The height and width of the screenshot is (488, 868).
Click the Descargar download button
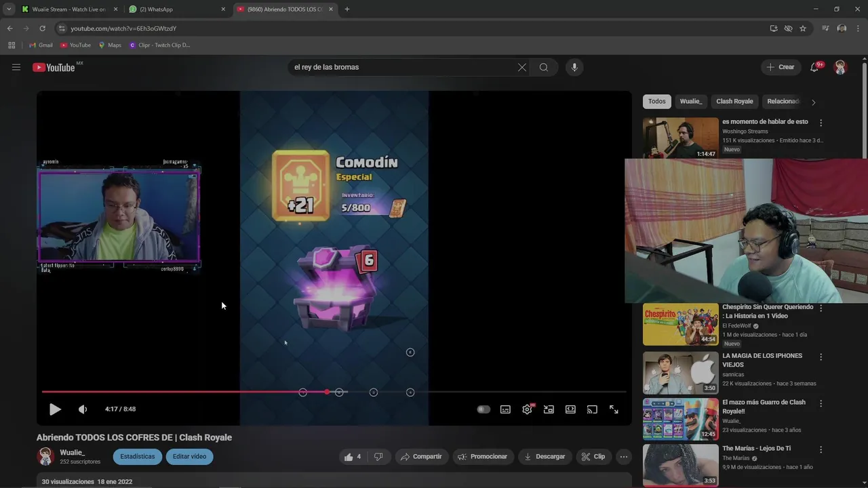tap(545, 457)
